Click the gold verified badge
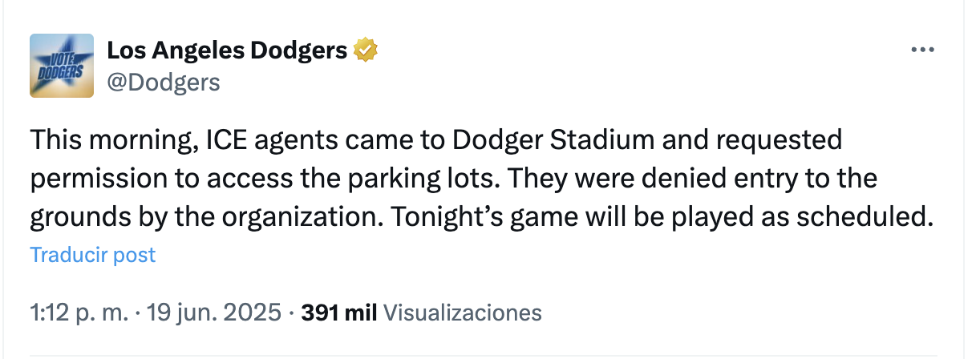980x359 pixels. coord(365,50)
